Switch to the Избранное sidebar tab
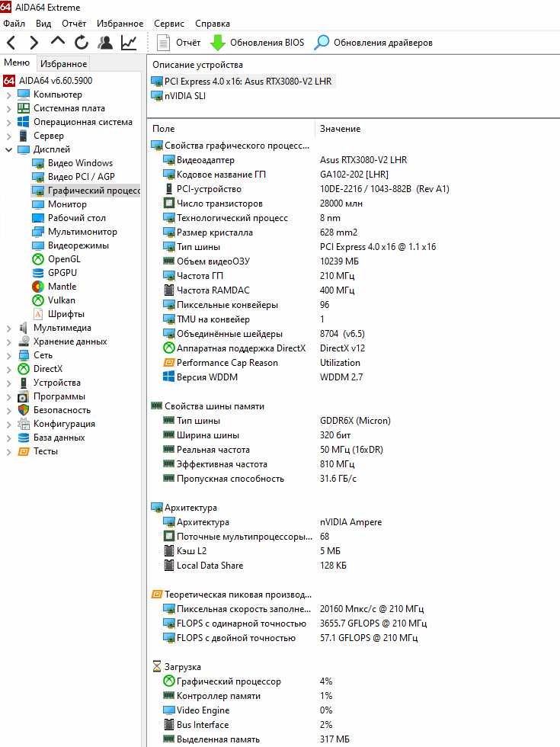 click(x=63, y=64)
